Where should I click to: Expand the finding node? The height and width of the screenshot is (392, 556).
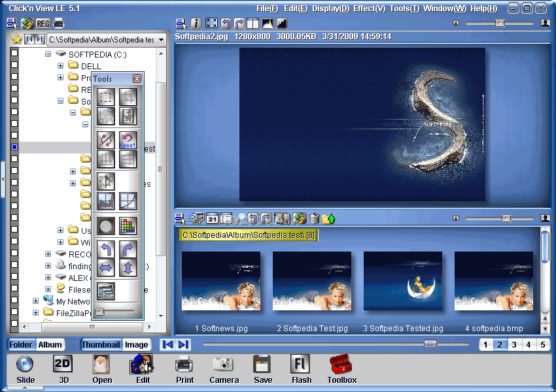tap(48, 266)
